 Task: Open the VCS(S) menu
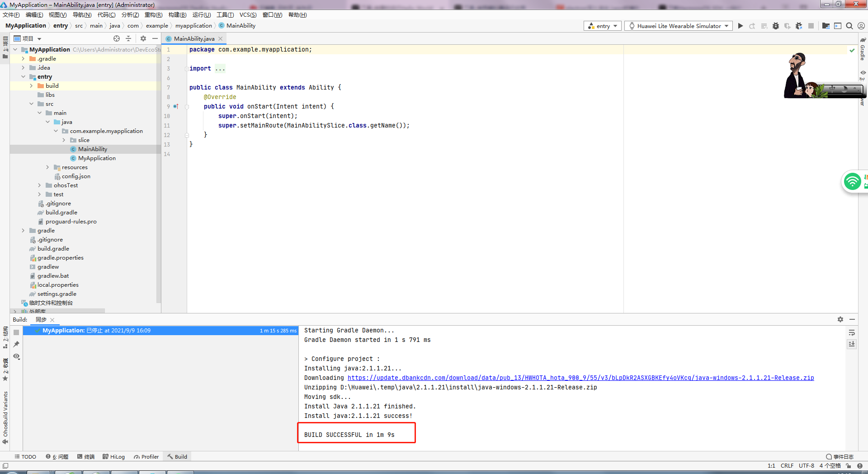point(248,15)
